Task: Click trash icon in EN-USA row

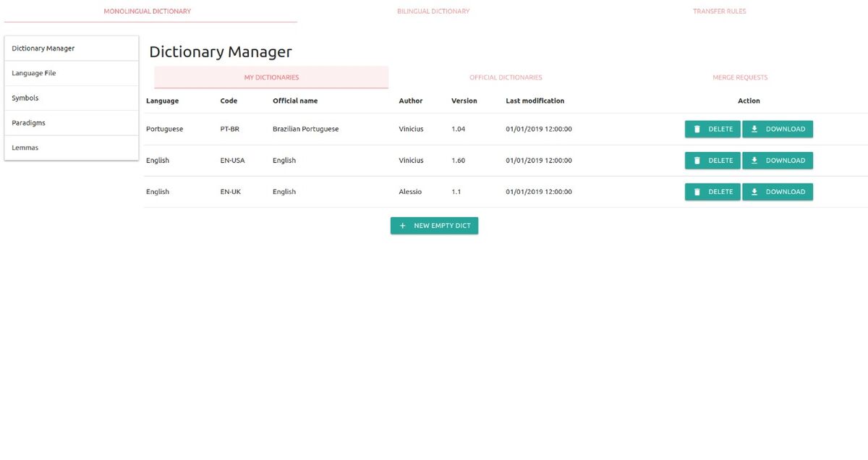Action: (x=697, y=161)
